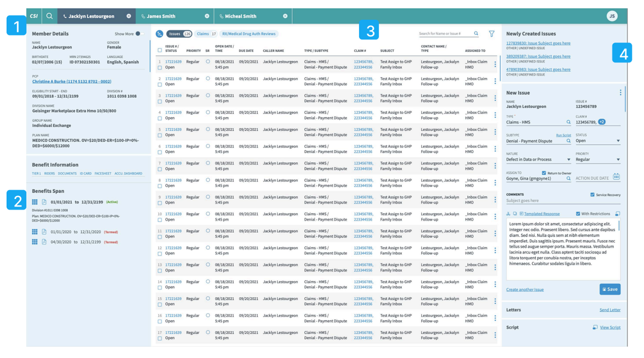Open the JS user avatar menu

tap(612, 16)
